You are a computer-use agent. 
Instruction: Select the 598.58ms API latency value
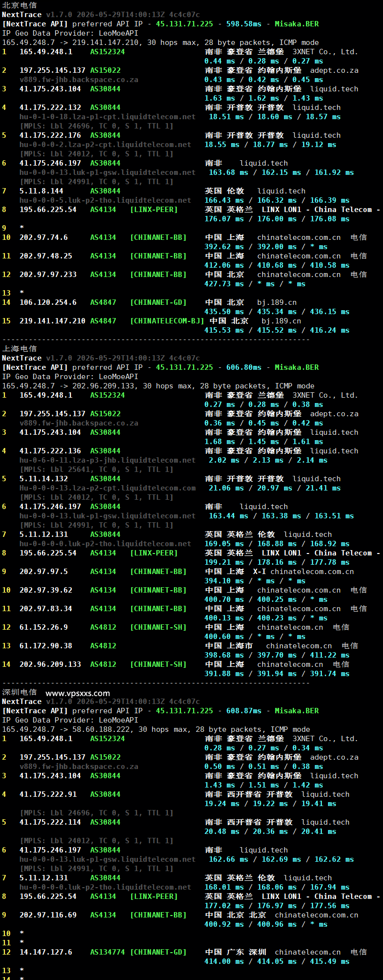click(x=244, y=24)
